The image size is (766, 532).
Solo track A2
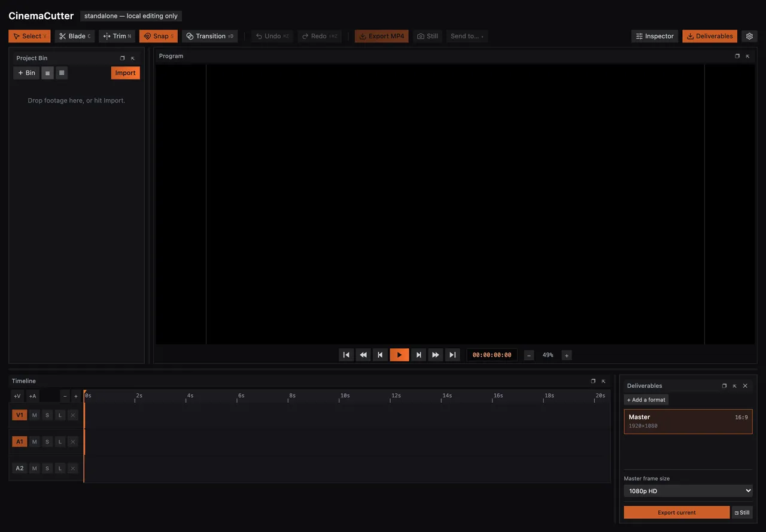47,468
